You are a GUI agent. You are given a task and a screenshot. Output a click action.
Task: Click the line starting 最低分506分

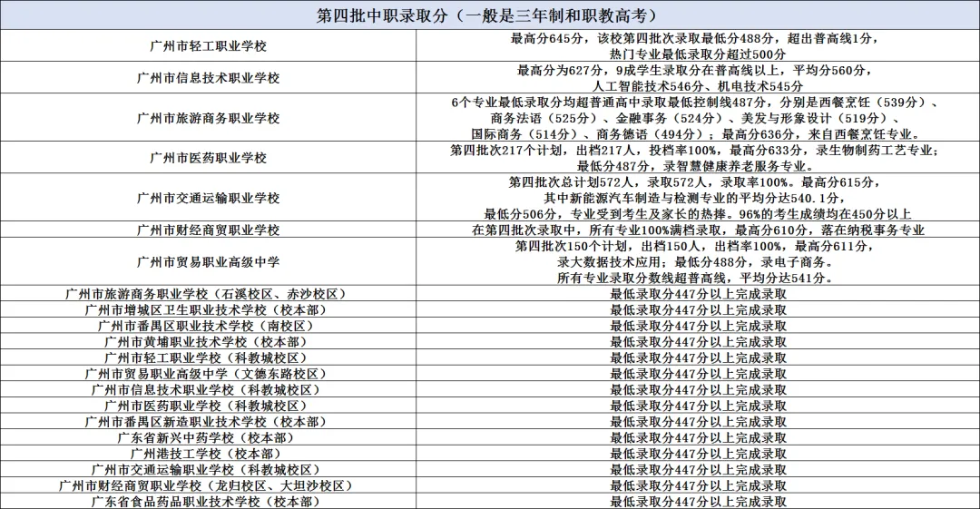click(698, 214)
